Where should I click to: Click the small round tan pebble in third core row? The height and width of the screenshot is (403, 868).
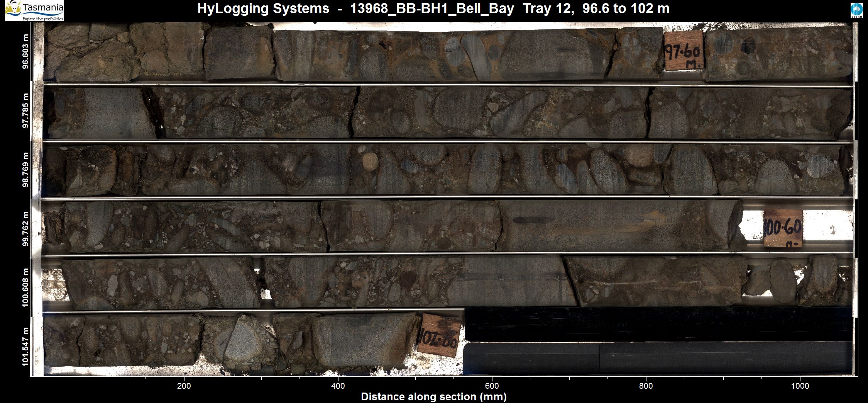click(371, 160)
